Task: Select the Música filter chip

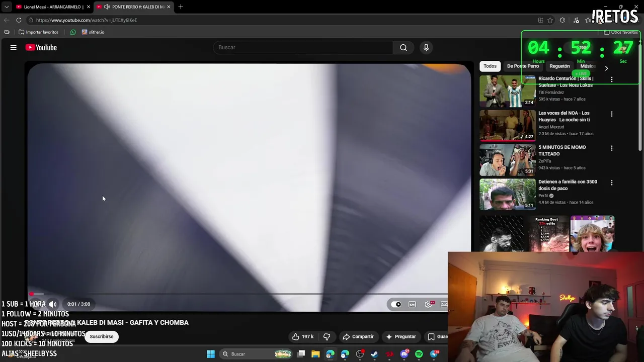Action: (x=588, y=66)
